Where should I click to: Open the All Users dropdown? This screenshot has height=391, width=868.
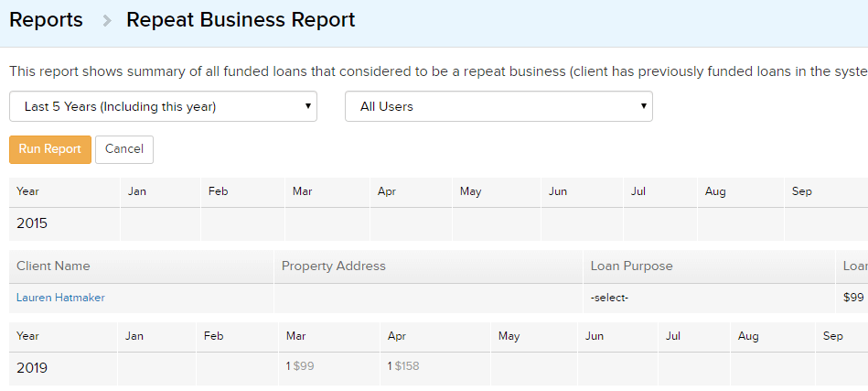point(498,106)
